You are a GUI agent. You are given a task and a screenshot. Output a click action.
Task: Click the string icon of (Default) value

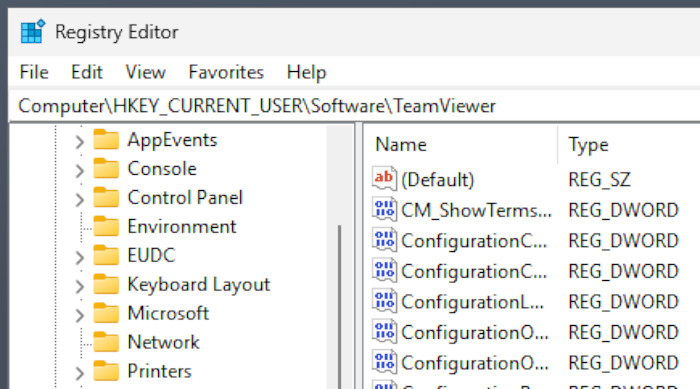pyautogui.click(x=384, y=179)
